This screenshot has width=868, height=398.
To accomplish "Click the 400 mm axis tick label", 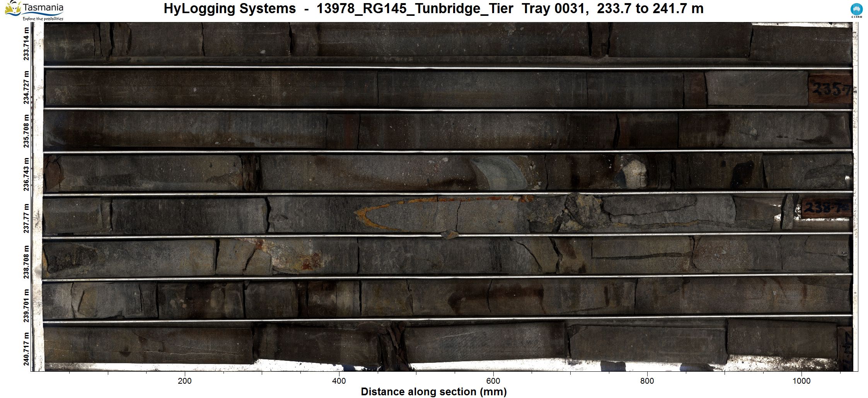I will 339,381.
